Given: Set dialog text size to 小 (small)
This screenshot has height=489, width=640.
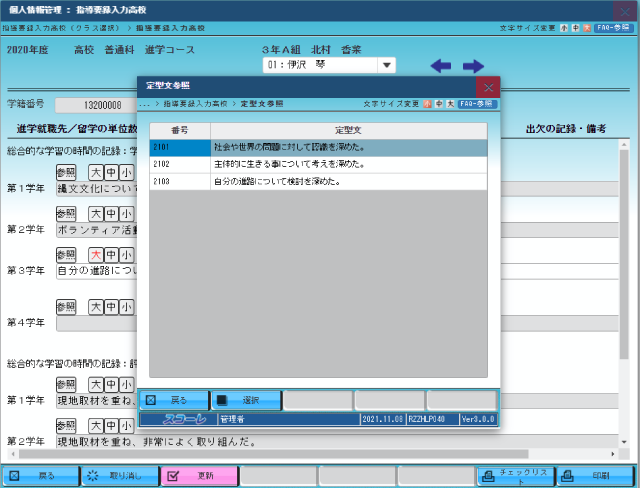Looking at the screenshot, I should click(429, 103).
